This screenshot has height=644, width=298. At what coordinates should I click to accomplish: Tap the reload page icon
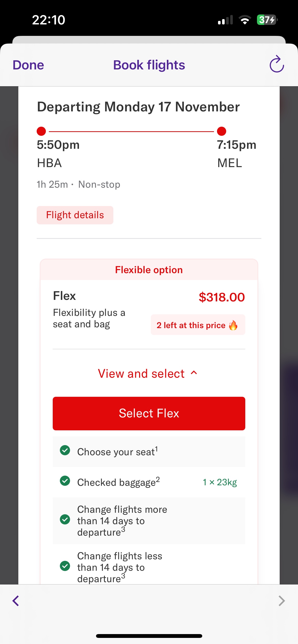[x=277, y=64]
